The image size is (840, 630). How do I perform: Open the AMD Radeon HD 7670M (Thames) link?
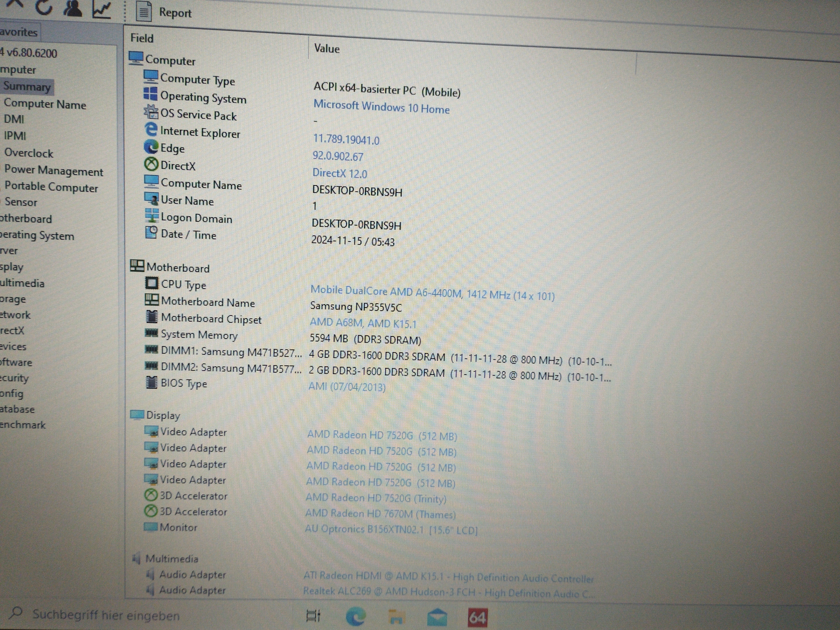pyautogui.click(x=380, y=514)
